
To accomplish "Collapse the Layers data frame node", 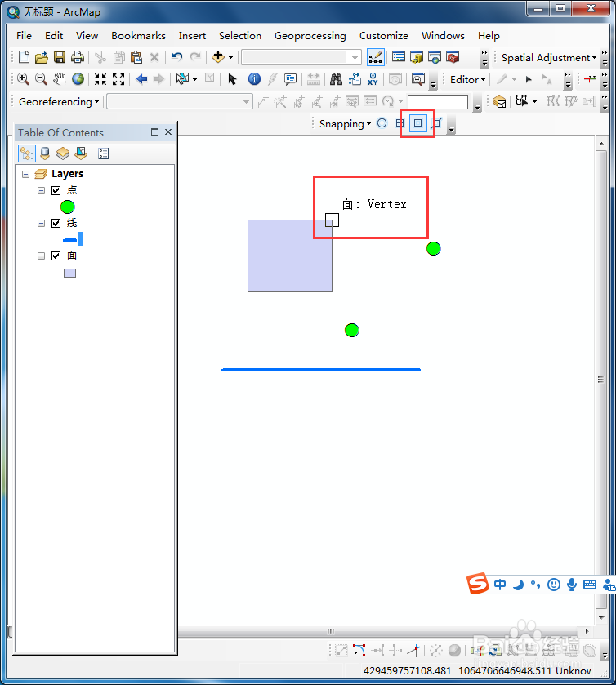I will coord(26,174).
